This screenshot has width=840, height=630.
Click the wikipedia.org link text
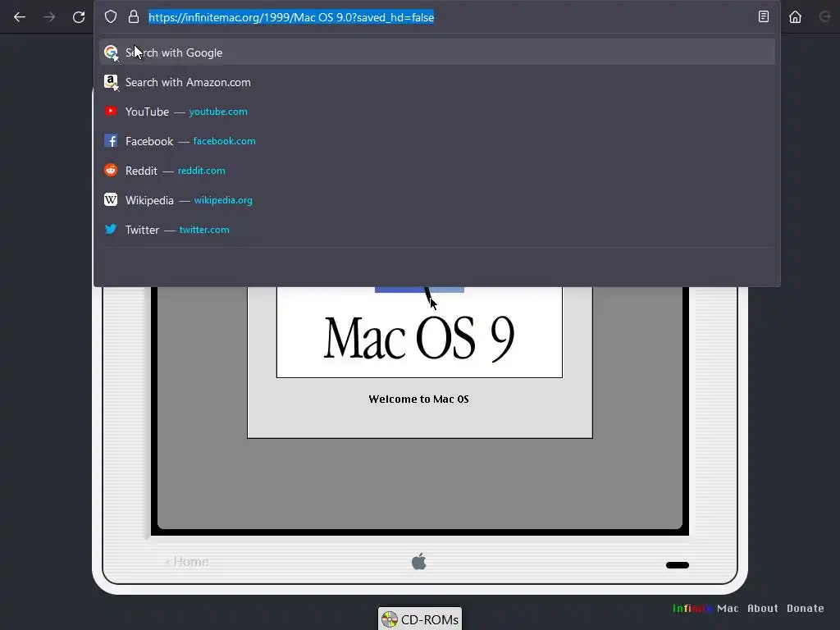(223, 200)
